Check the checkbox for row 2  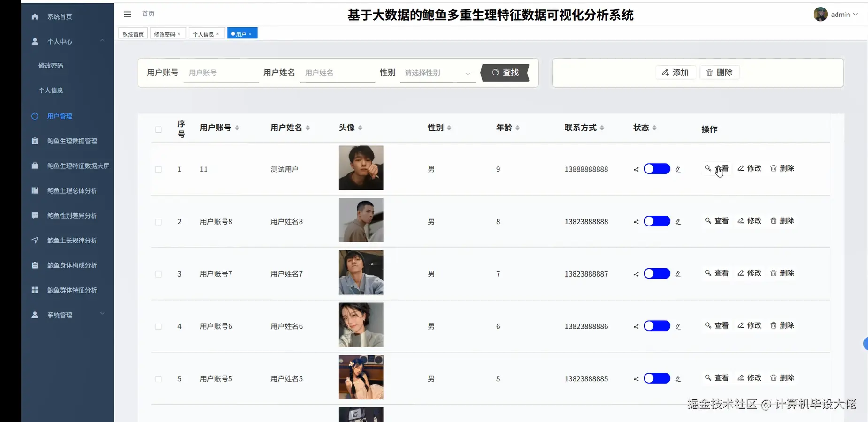(158, 222)
